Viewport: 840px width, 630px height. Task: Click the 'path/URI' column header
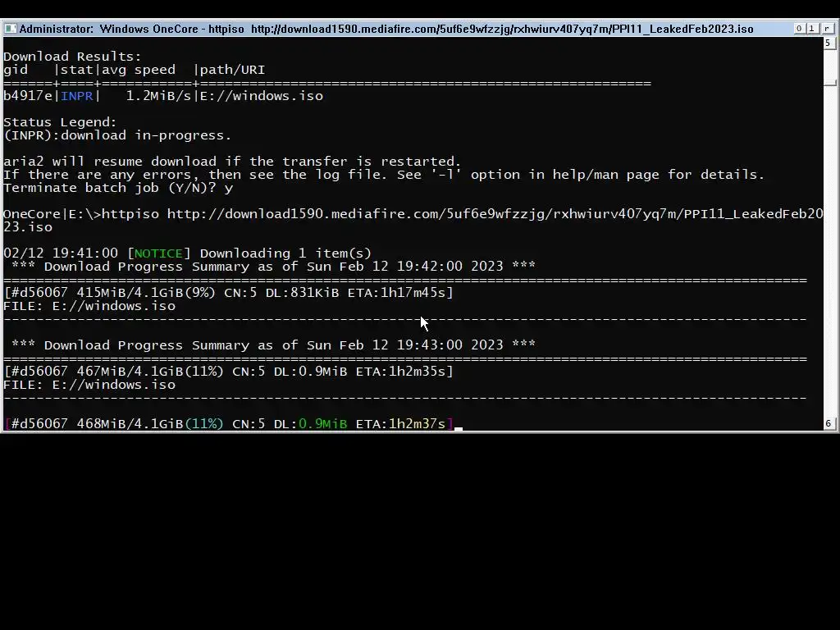click(232, 71)
